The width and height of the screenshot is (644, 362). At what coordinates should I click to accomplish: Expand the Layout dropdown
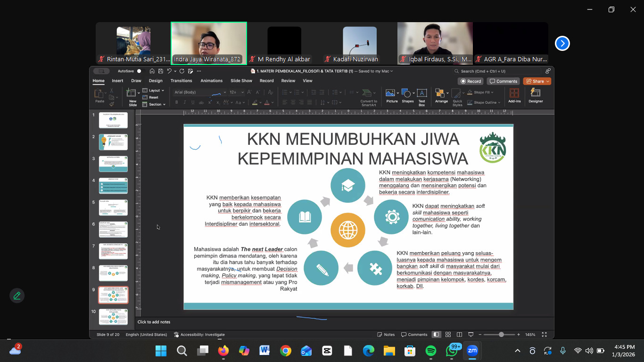point(153,90)
